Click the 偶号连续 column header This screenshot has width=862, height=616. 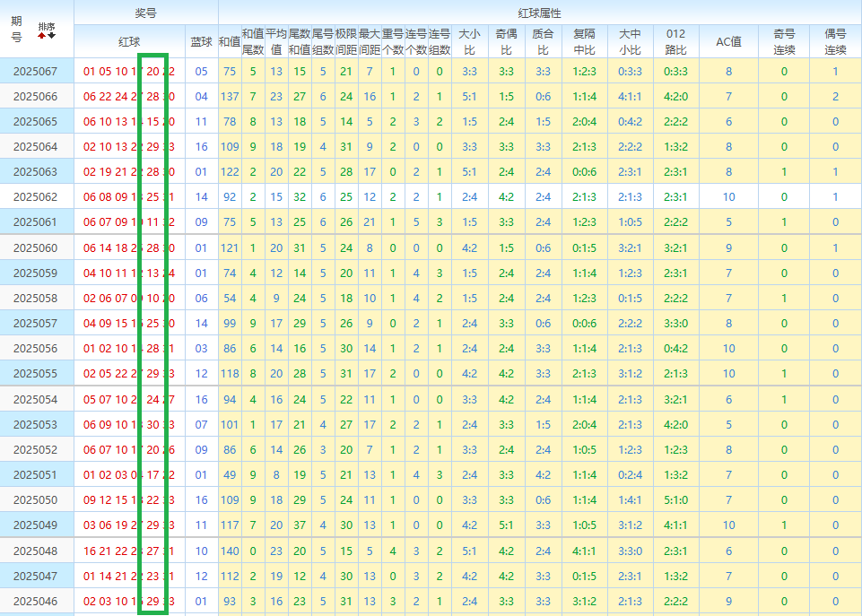coord(835,41)
